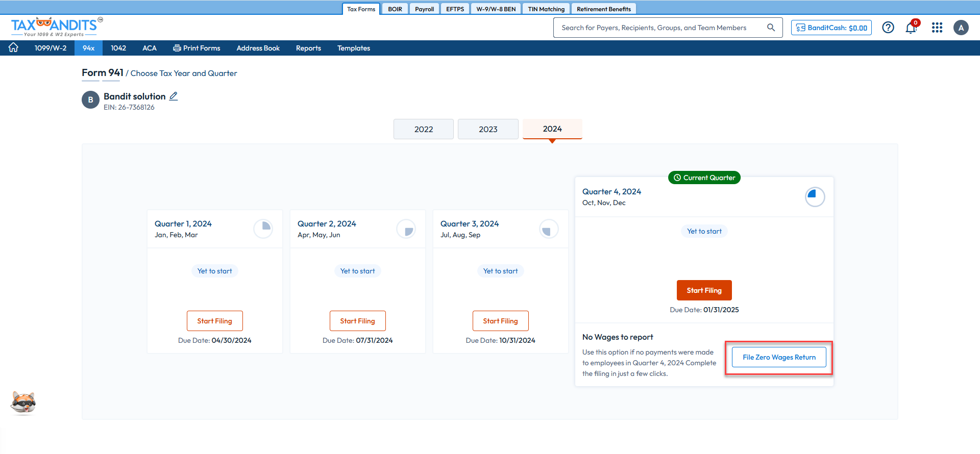
Task: Click the Quarter 1 pie chart icon
Action: coord(263,229)
